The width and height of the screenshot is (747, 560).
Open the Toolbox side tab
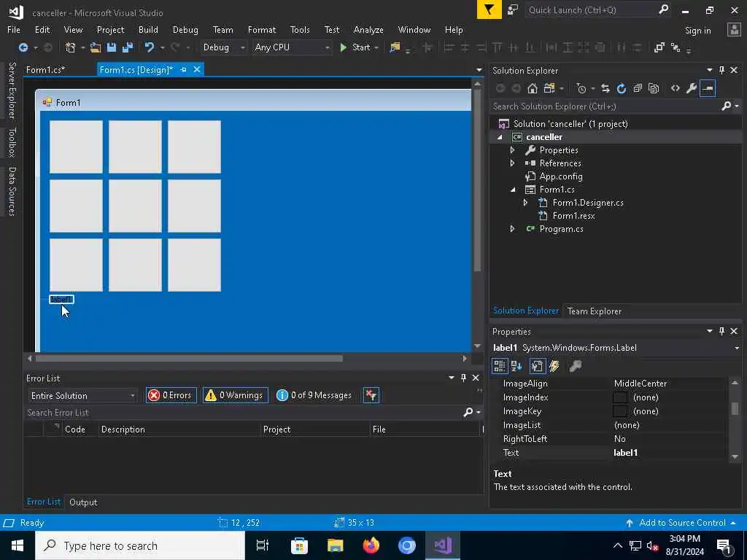click(x=12, y=142)
